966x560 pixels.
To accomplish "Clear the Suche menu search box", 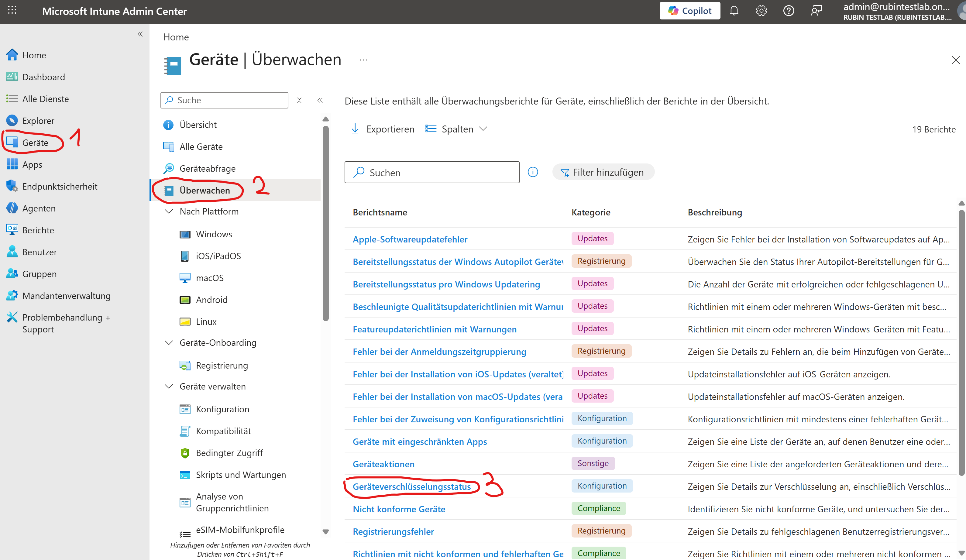I will [x=299, y=100].
